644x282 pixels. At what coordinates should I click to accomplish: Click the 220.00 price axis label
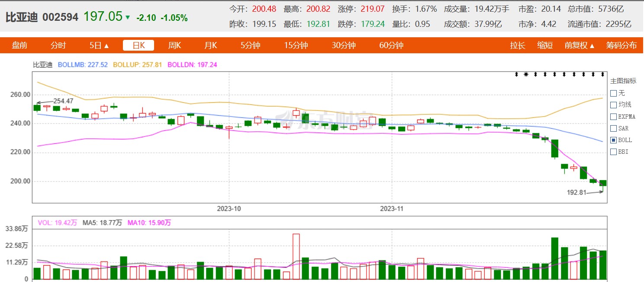click(20, 152)
